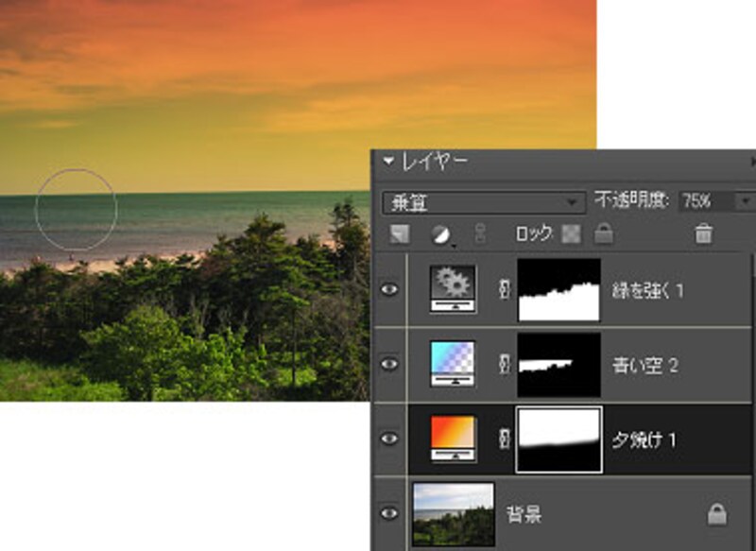This screenshot has height=551, width=756.
Task: Hide the 夕焼け 1 layer
Action: (x=389, y=439)
